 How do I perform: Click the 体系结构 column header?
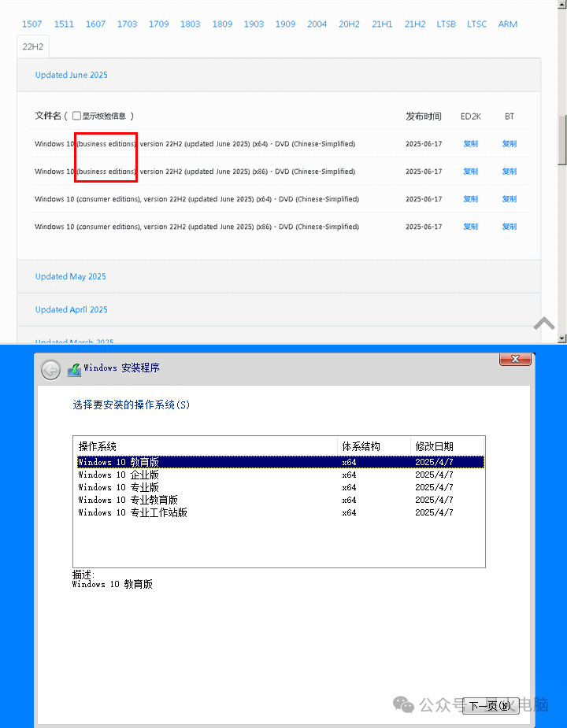(x=374, y=446)
